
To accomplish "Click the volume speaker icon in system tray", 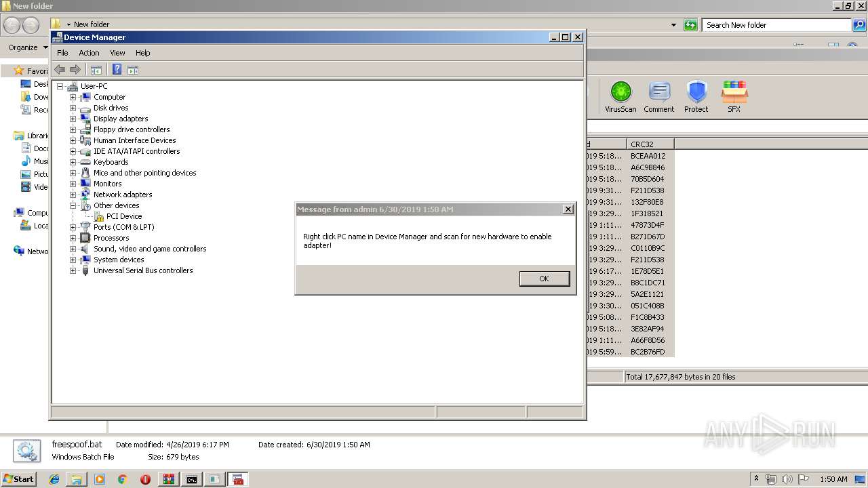I will 787,479.
